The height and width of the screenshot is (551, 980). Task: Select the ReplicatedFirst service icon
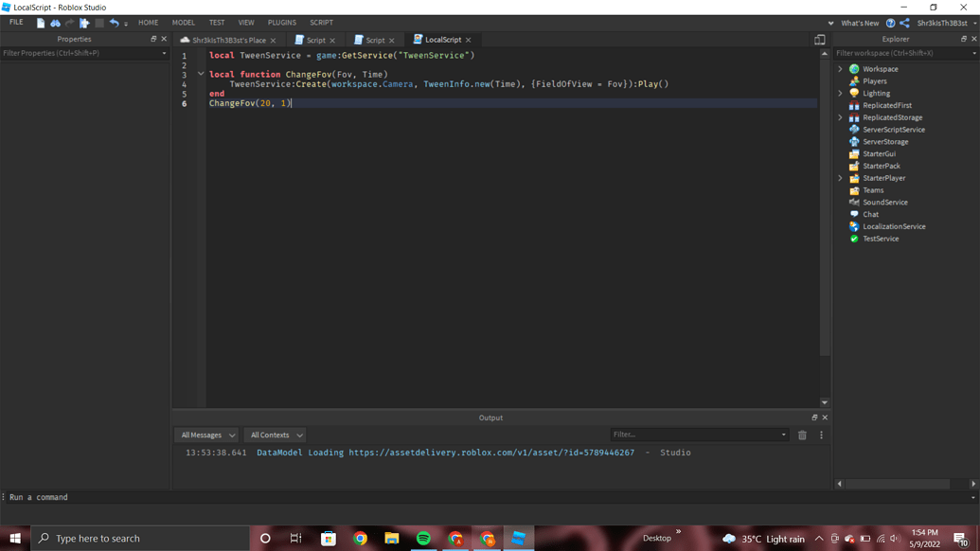[x=854, y=106]
